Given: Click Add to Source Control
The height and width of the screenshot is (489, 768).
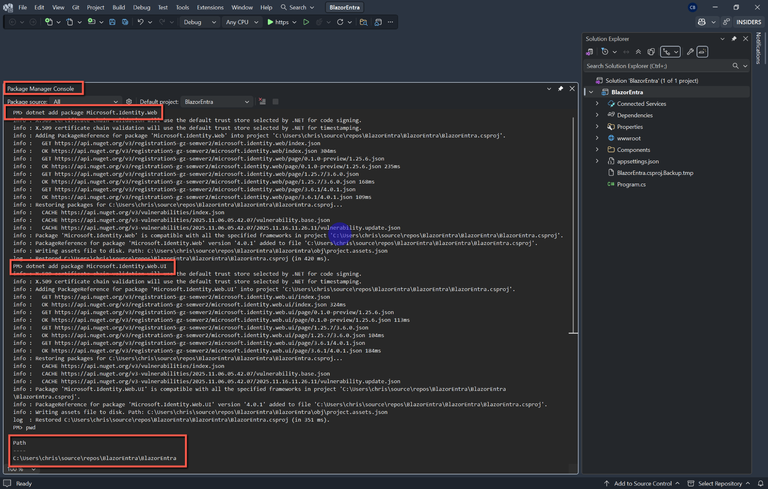Looking at the screenshot, I should (641, 483).
